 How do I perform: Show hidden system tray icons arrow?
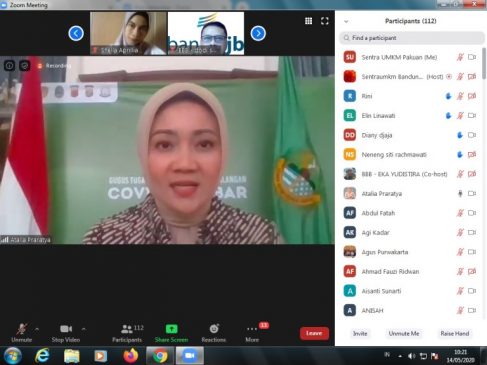400,356
